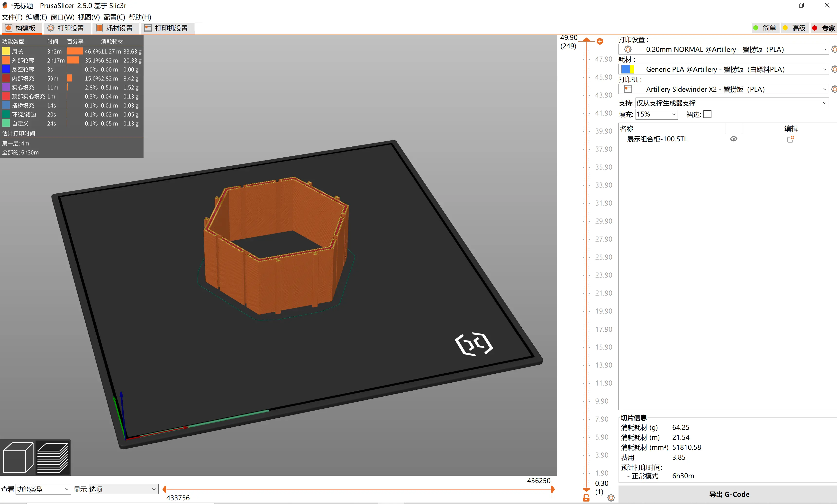Select the 展示组合柜-100.STL object row

click(728, 139)
